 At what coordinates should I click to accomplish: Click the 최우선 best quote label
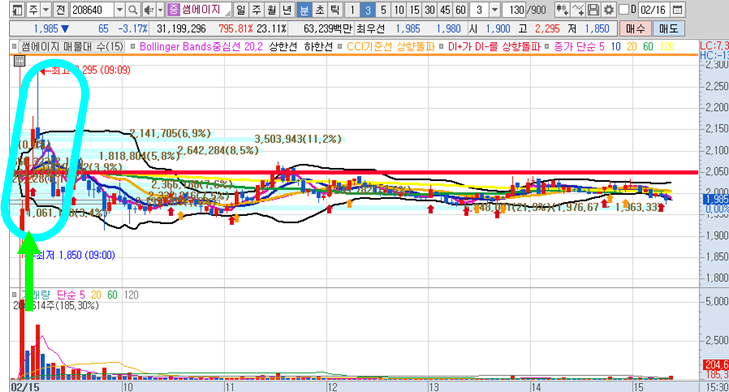pyautogui.click(x=370, y=29)
